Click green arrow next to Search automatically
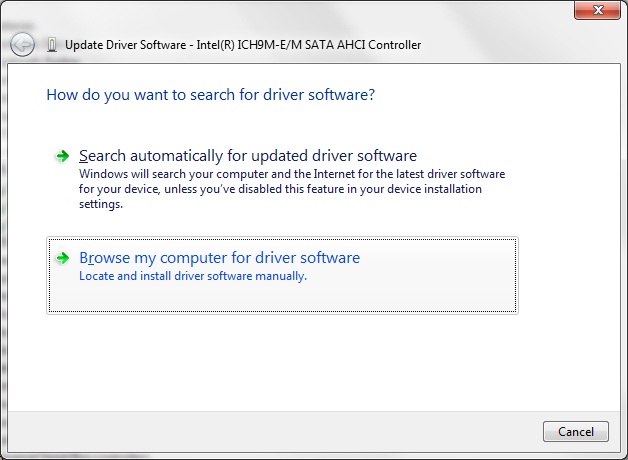 pos(62,156)
